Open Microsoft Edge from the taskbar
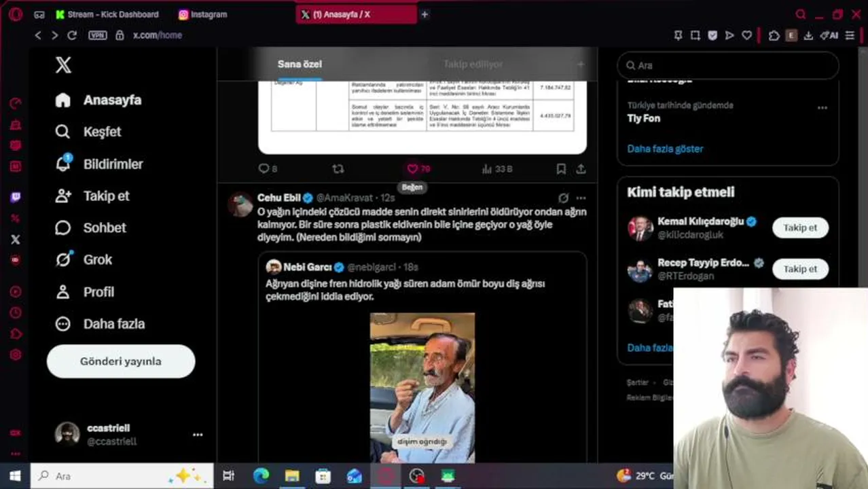 coord(261,476)
